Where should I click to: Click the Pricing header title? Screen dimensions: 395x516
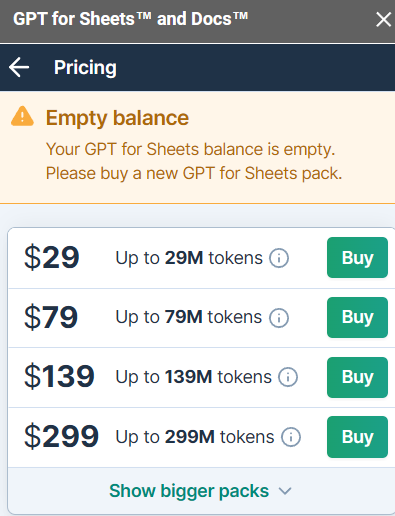[x=85, y=68]
